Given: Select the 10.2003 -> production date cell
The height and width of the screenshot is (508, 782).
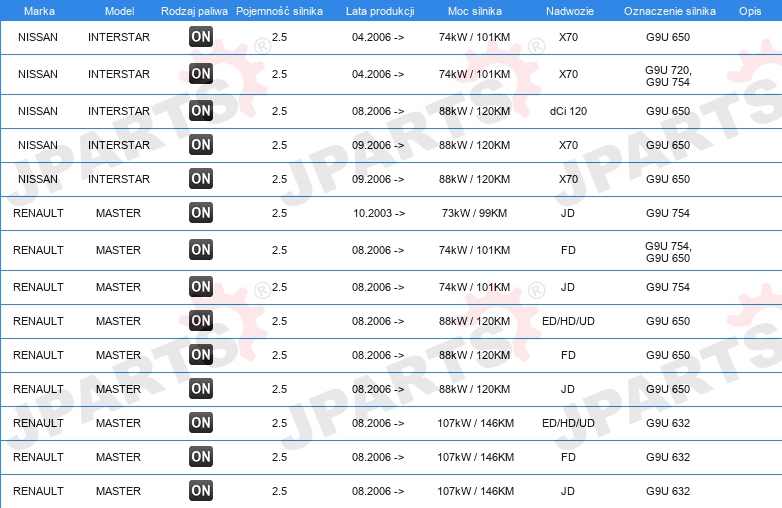Looking at the screenshot, I should (x=379, y=213).
